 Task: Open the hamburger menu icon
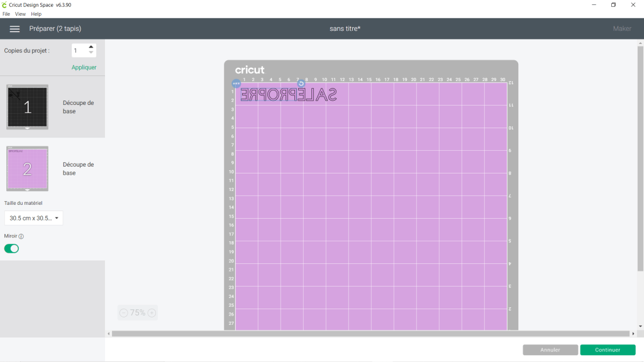[x=15, y=29]
